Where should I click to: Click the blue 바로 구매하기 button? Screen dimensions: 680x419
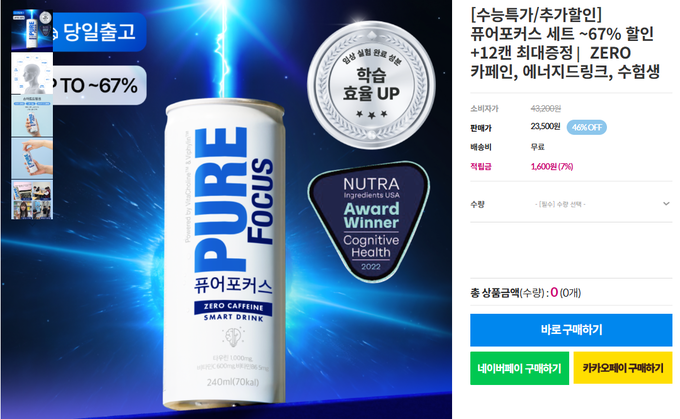click(x=571, y=330)
